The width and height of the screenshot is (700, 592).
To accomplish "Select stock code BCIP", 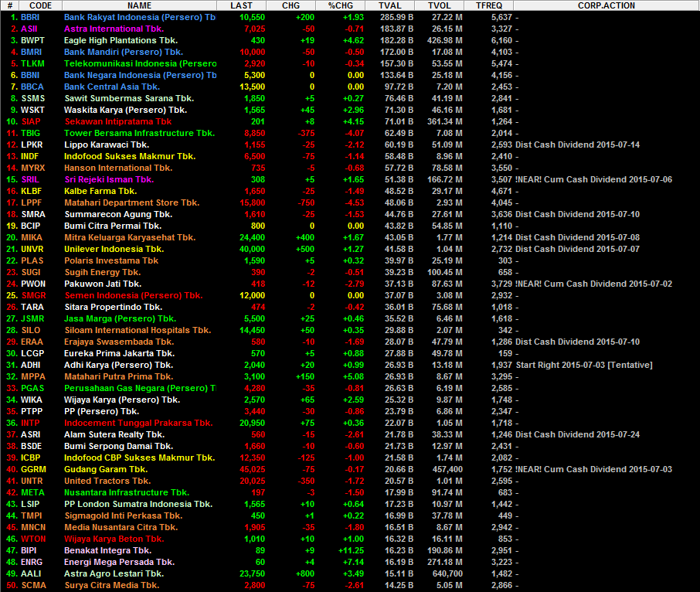I will (30, 226).
